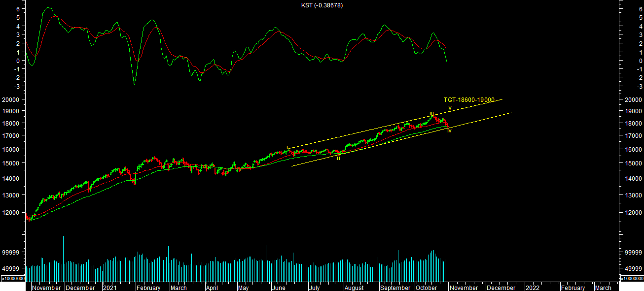The width and height of the screenshot is (644, 291).
Task: Click the wave iv label below latest candles
Action: [449, 130]
